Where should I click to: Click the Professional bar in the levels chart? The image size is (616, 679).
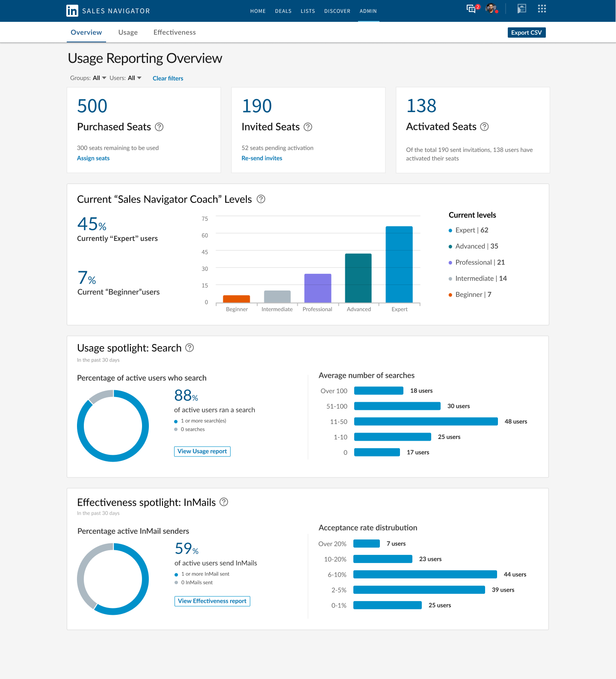tap(318, 288)
